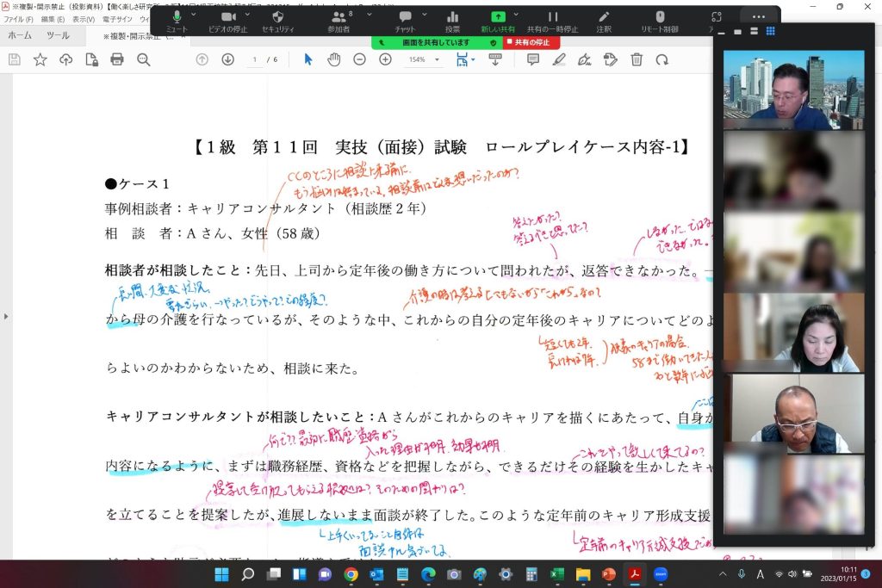Select the highlighter pen tool in Acrobat
882x588 pixels.
559,59
